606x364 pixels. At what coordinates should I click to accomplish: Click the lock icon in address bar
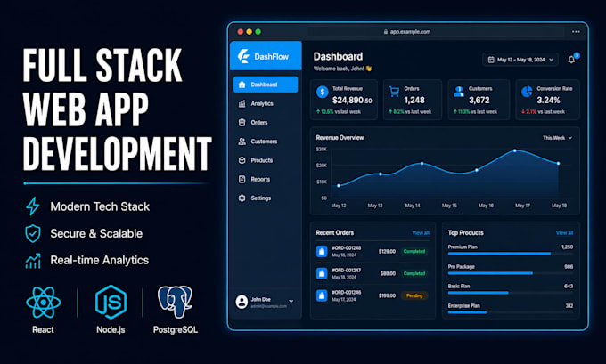[385, 32]
